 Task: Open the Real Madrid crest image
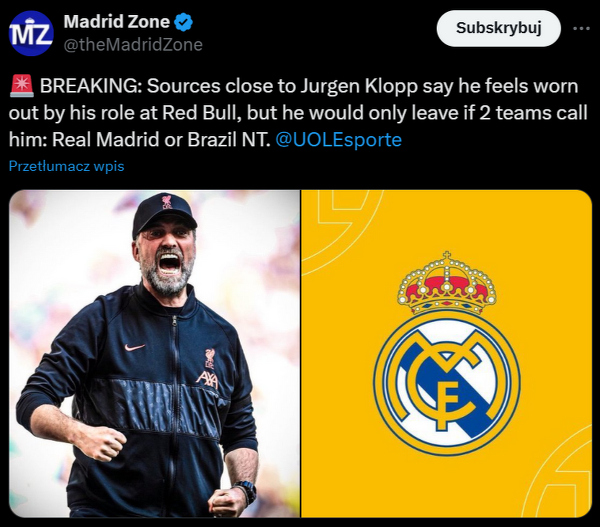[x=447, y=354]
